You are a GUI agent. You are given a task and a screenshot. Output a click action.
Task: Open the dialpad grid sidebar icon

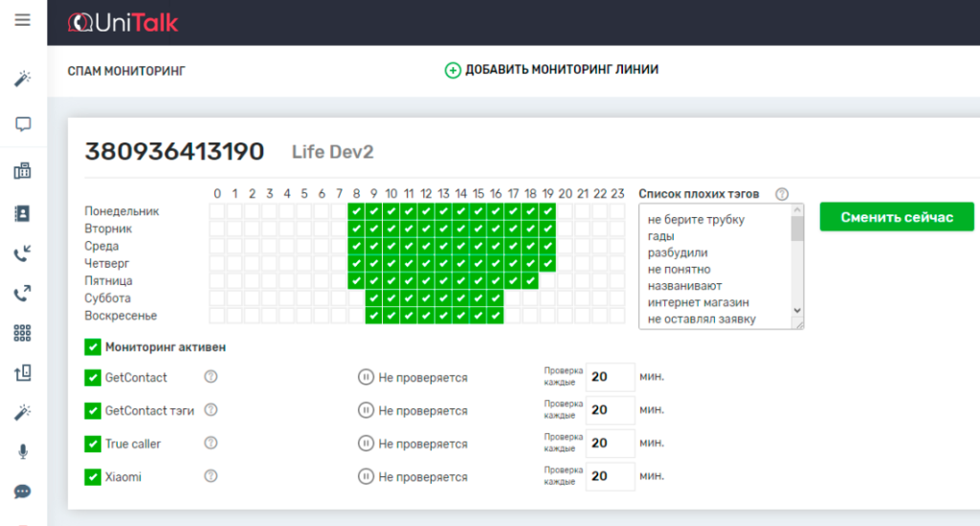coord(23,333)
